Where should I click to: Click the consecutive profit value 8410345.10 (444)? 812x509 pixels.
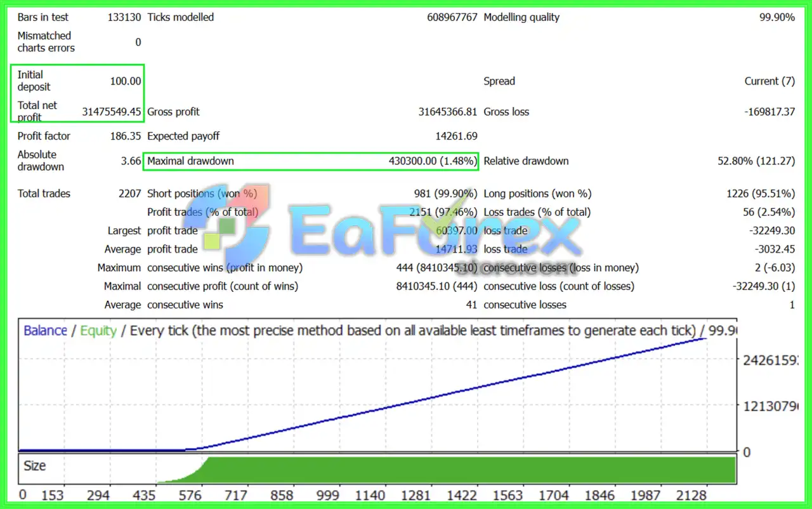click(436, 286)
